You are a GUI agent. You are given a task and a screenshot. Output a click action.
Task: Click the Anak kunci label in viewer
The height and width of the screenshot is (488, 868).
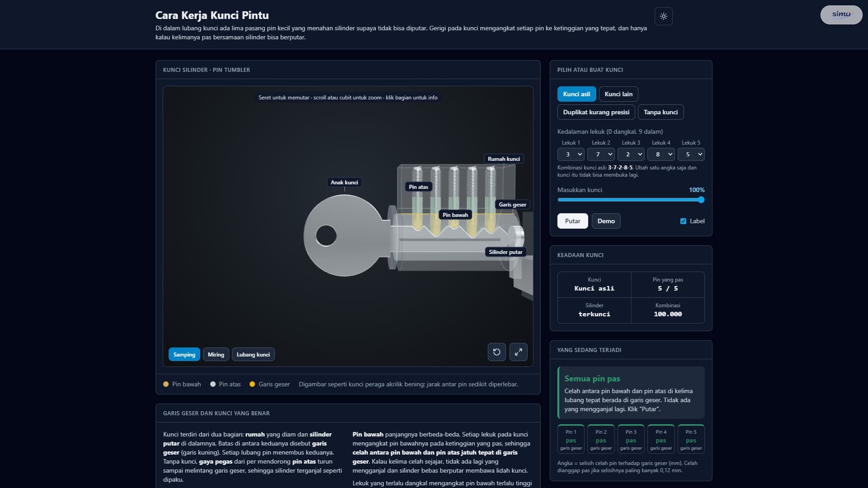point(344,183)
